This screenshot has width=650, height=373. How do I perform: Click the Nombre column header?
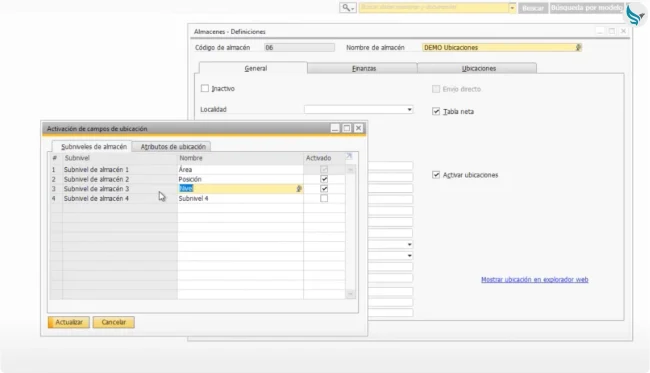[240, 158]
